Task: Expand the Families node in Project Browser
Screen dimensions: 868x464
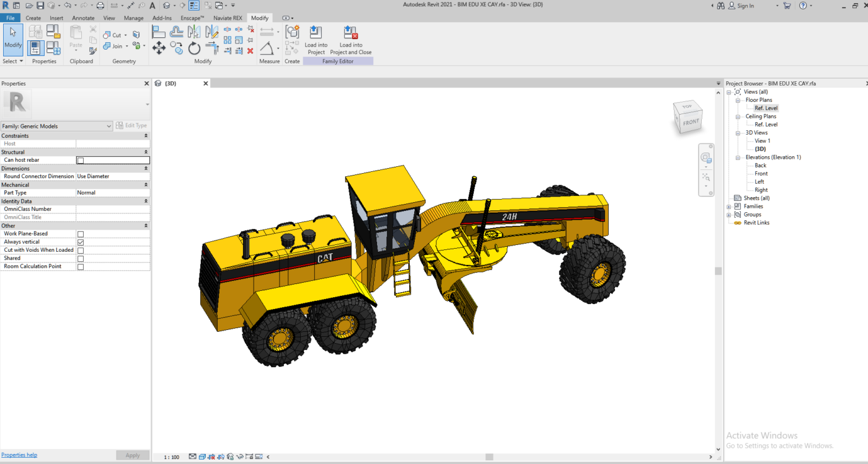Action: point(729,207)
